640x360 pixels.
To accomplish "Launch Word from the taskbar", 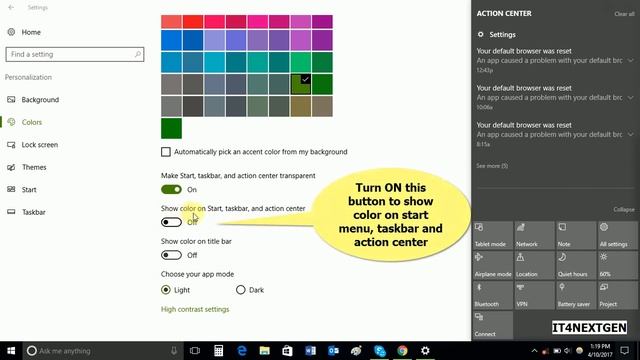I will (310, 351).
